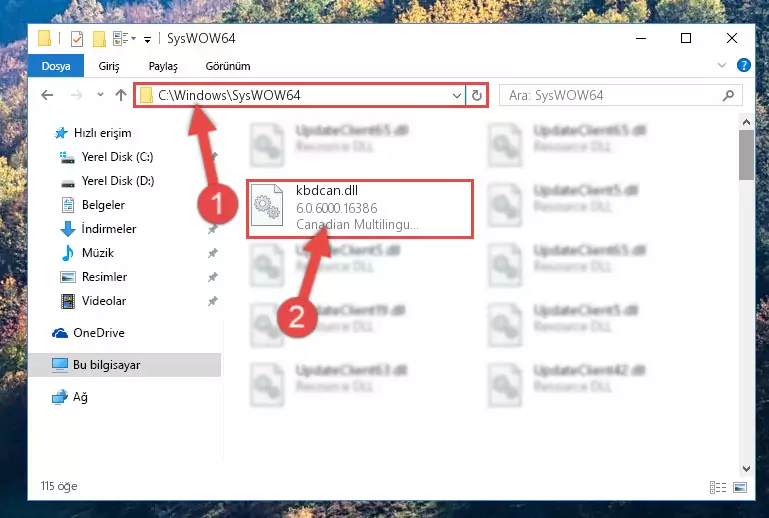Open the Dosya tab

pyautogui.click(x=56, y=66)
